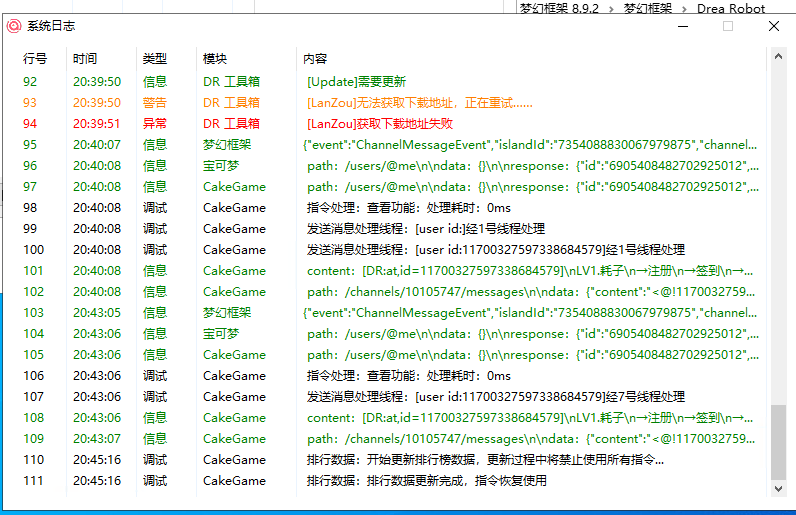This screenshot has height=515, width=796.
Task: Select the orange warning row 93
Action: coord(30,103)
